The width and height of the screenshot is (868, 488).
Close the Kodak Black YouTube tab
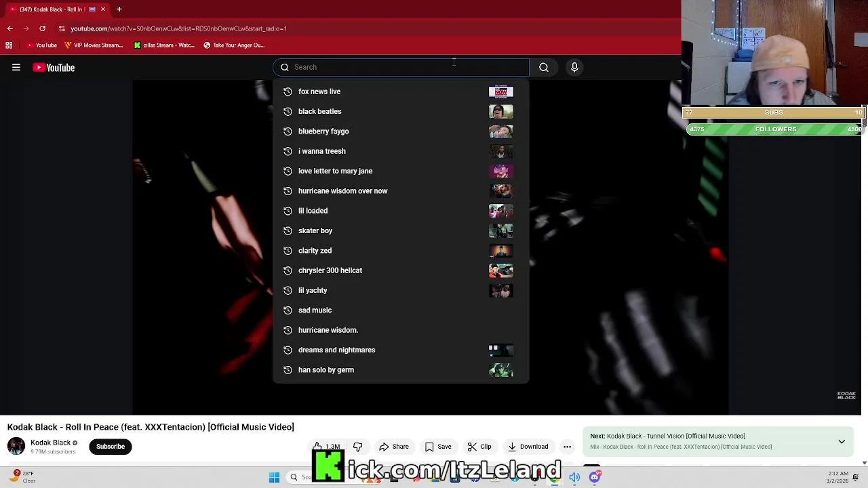103,9
